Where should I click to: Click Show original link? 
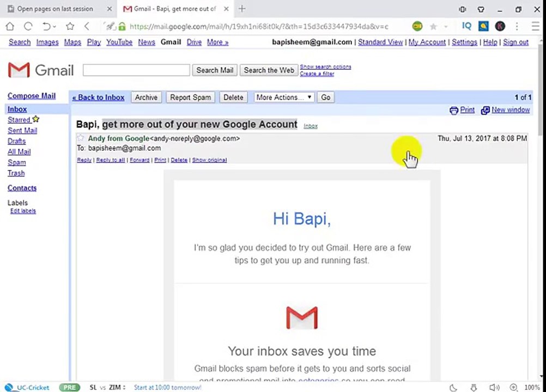pos(210,160)
